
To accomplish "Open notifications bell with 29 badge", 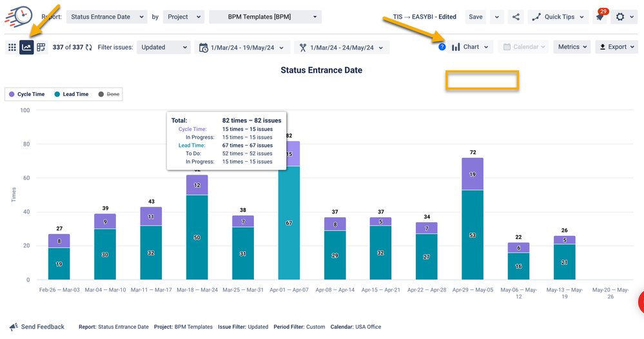I will (x=600, y=17).
